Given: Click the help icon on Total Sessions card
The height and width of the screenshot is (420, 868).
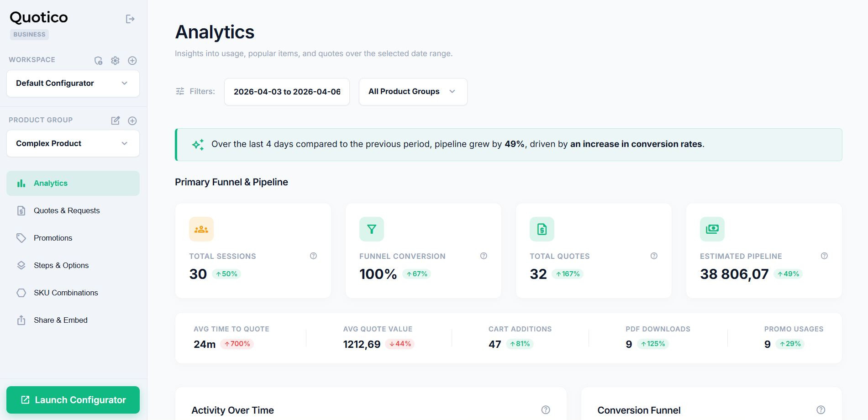Looking at the screenshot, I should pos(313,256).
